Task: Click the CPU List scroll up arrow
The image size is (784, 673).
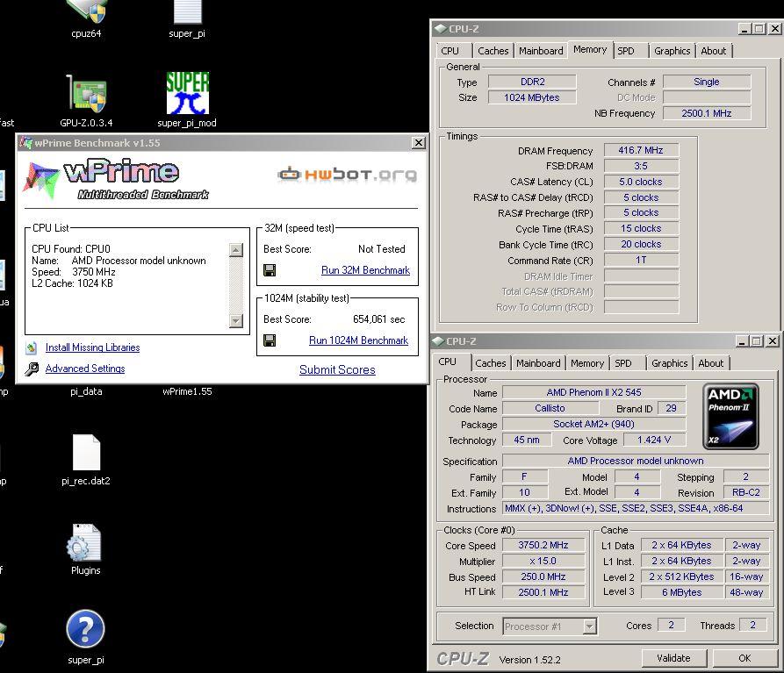Action: coord(236,250)
